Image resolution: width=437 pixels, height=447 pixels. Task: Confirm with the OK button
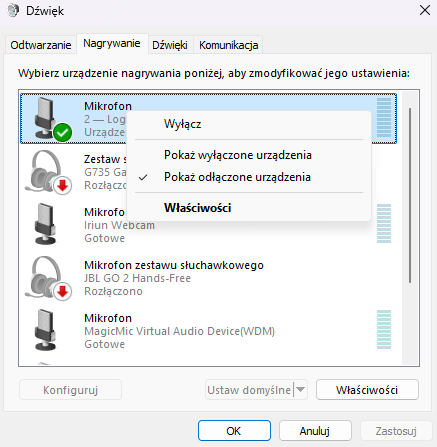(x=234, y=431)
